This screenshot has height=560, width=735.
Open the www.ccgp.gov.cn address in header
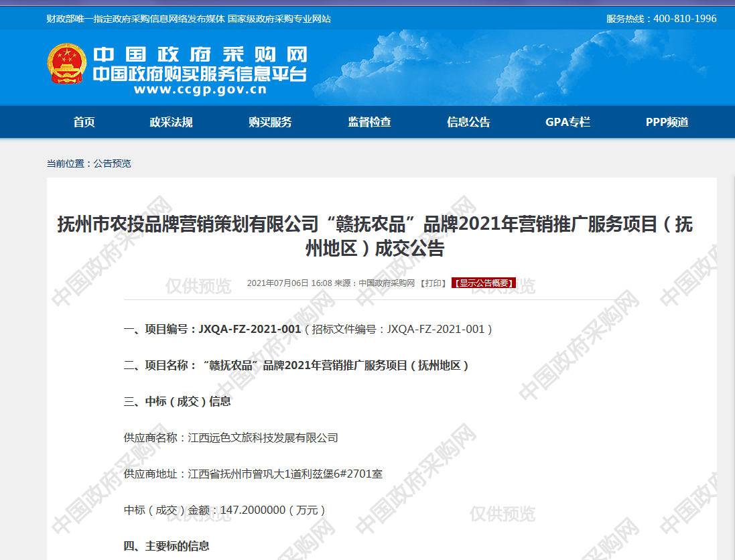pos(200,90)
